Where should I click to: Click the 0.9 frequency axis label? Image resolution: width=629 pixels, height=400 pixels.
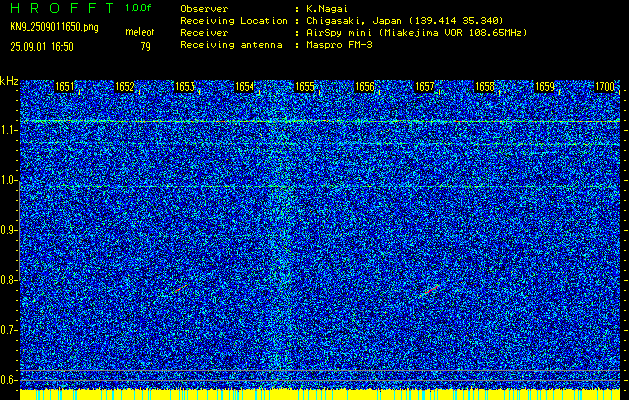click(8, 230)
